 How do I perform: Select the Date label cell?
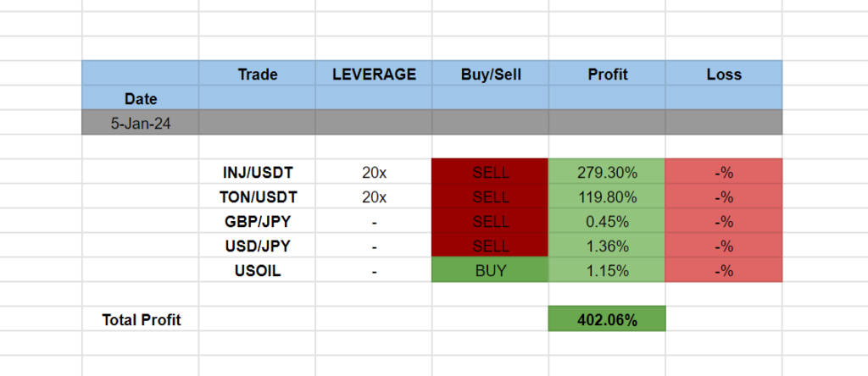pos(141,99)
